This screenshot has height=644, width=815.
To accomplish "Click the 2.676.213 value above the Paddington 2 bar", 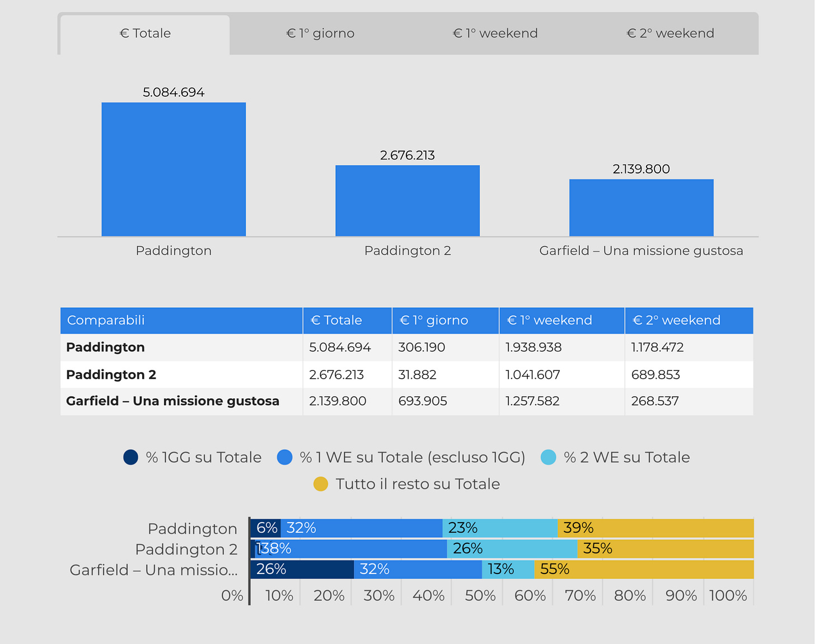I will pyautogui.click(x=407, y=156).
